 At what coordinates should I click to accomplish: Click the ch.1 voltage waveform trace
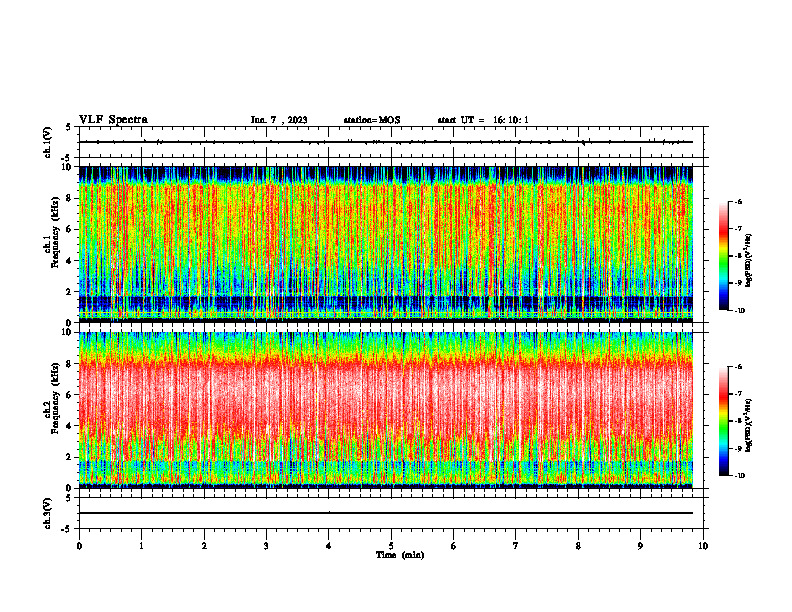pyautogui.click(x=386, y=142)
